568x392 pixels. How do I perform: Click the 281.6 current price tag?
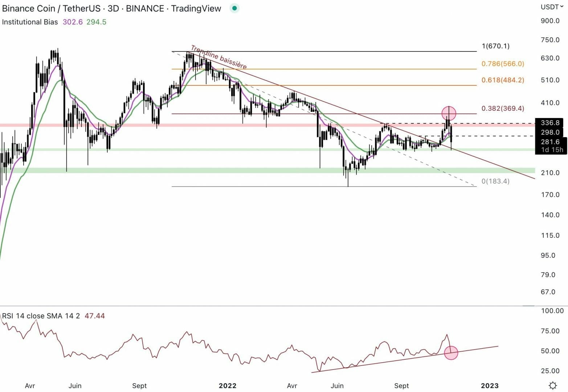(550, 142)
